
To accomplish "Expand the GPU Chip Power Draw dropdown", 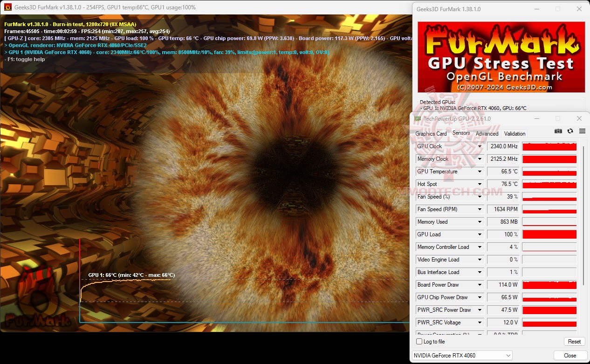I will point(480,297).
